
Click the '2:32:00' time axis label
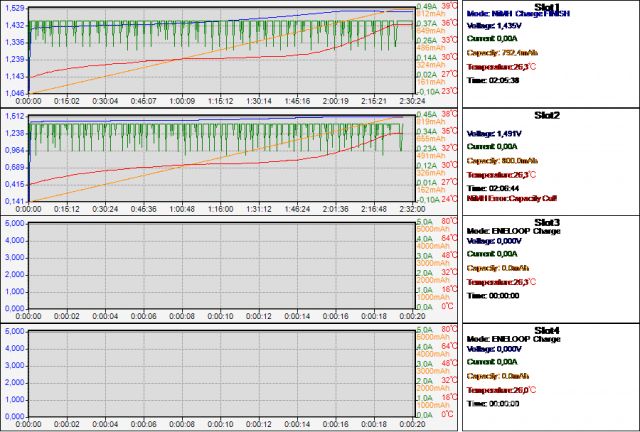tap(412, 209)
